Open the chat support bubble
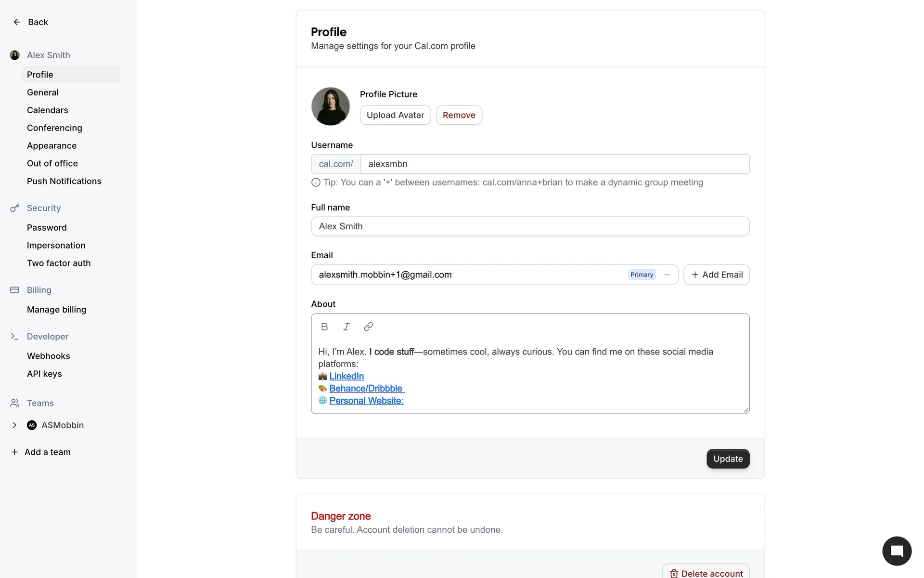924x578 pixels. coord(897,551)
